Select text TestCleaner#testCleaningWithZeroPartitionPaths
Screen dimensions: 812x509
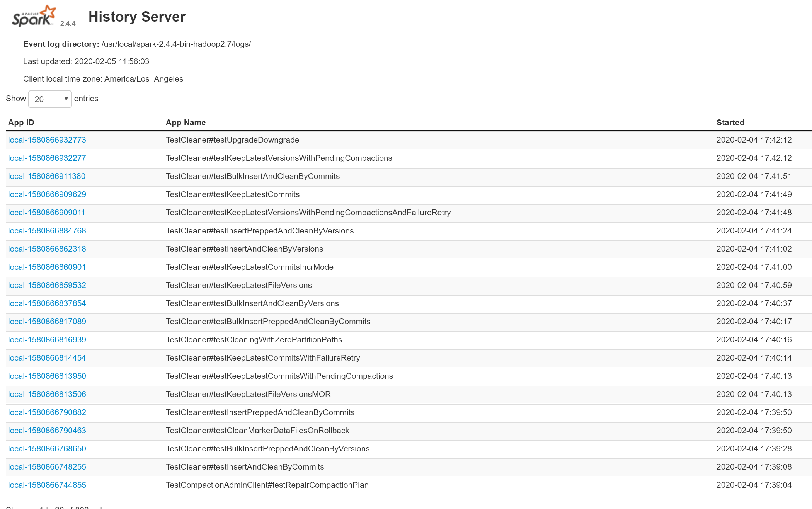254,340
